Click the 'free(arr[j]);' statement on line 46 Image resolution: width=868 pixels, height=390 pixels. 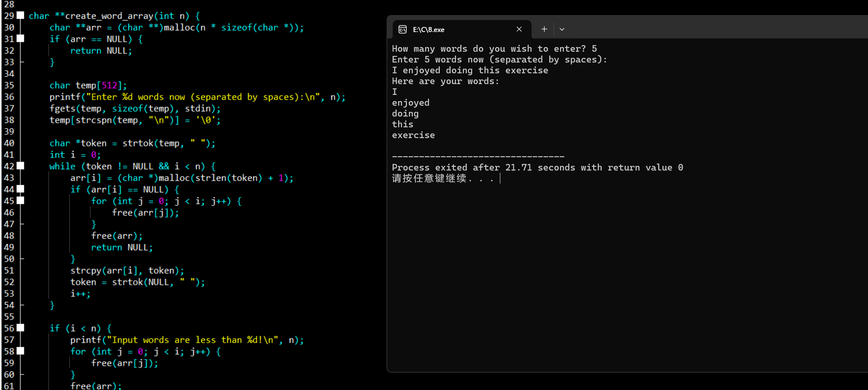pos(145,213)
